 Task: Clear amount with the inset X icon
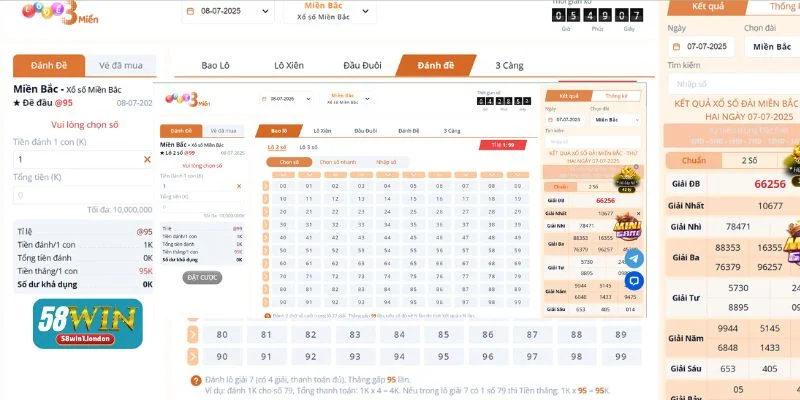tap(239, 186)
